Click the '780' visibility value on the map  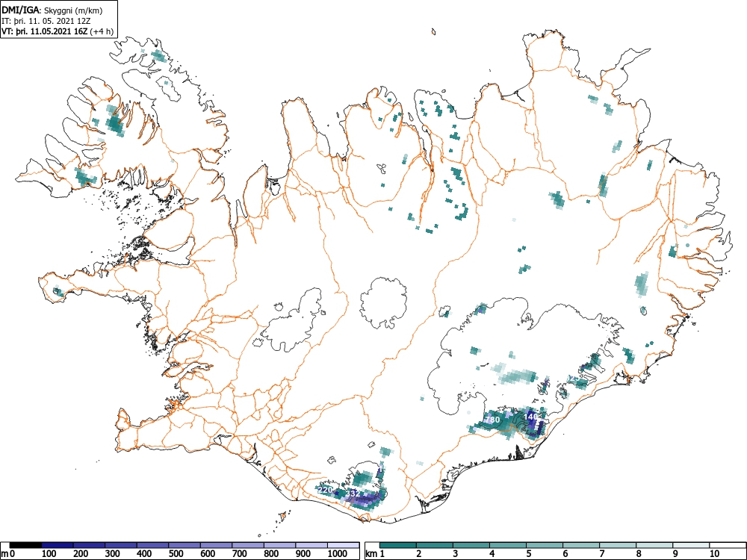click(492, 420)
